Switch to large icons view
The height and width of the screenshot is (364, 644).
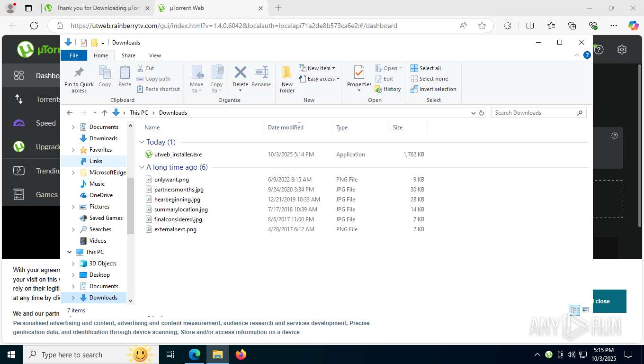click(x=585, y=310)
